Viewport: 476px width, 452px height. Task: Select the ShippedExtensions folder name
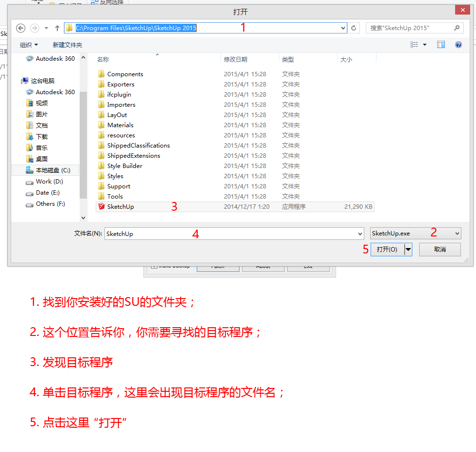[134, 156]
